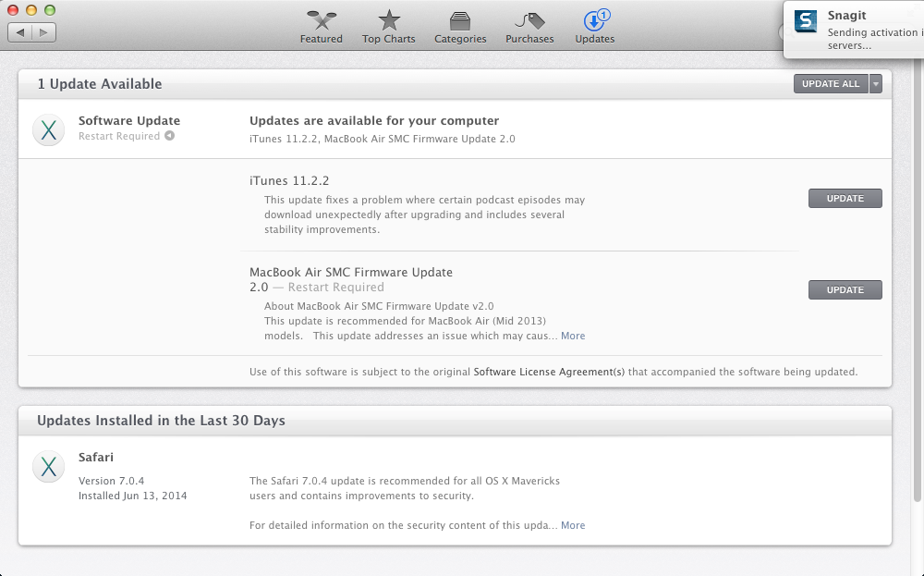
Task: Click the Snagit notification icon
Action: (806, 22)
